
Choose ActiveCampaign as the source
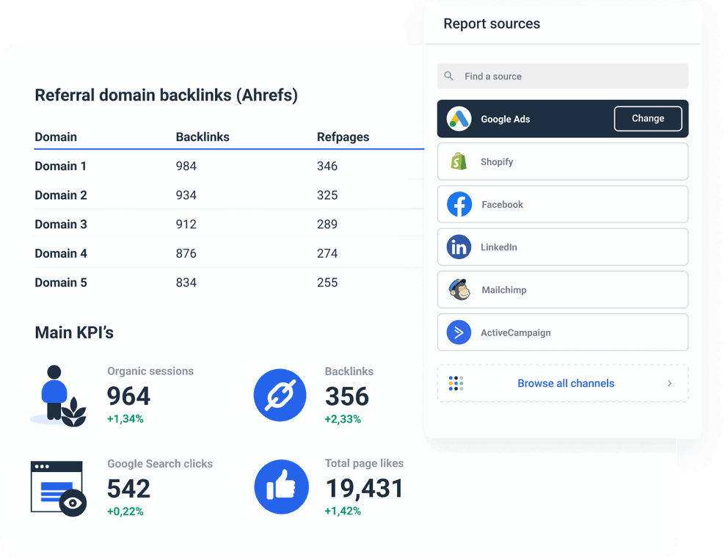click(x=563, y=332)
